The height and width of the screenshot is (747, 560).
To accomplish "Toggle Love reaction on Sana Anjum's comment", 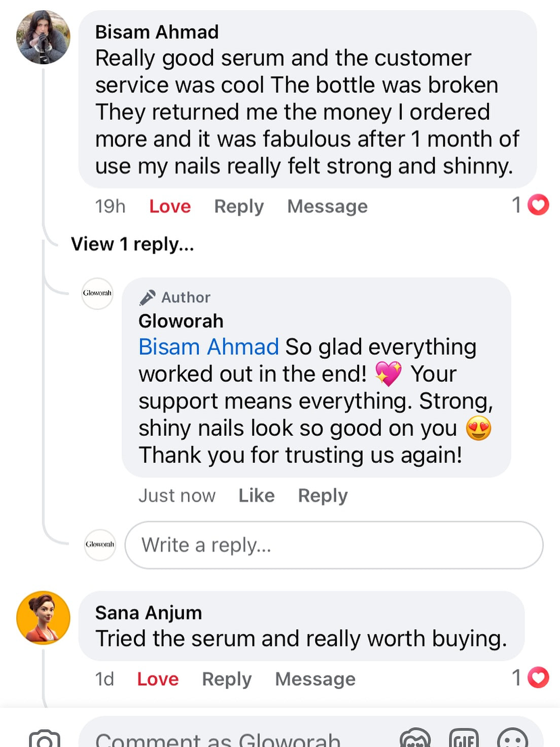I will coord(158,679).
